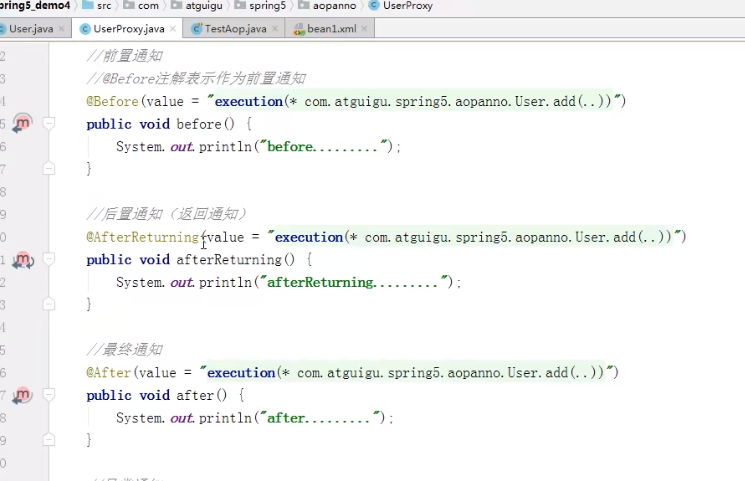Collapse the afterReturning() method fold marker
The height and width of the screenshot is (481, 745).
(48, 260)
